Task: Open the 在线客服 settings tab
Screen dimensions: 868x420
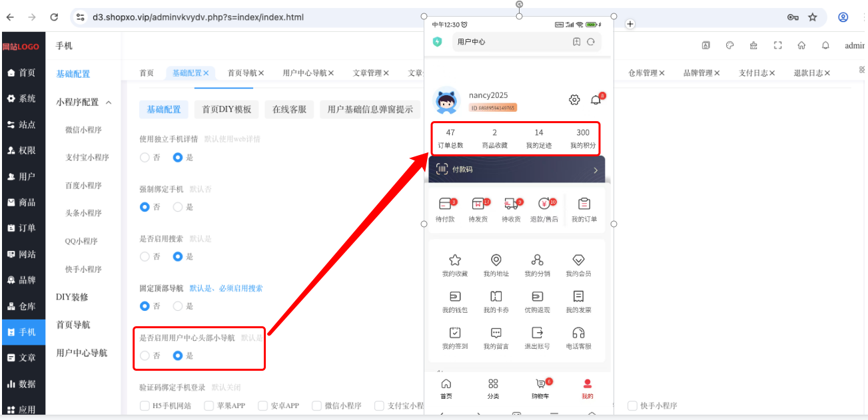Action: (x=289, y=109)
